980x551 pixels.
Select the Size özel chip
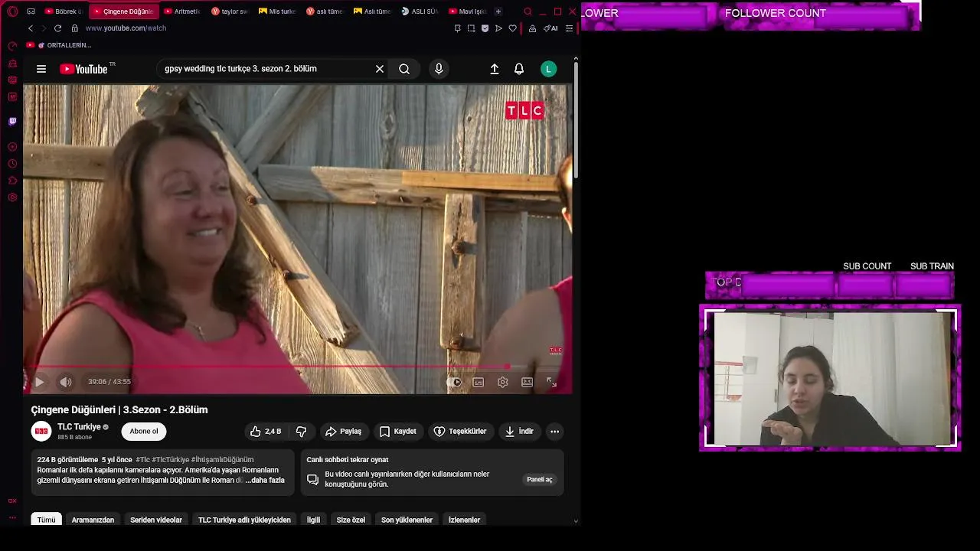[351, 520]
